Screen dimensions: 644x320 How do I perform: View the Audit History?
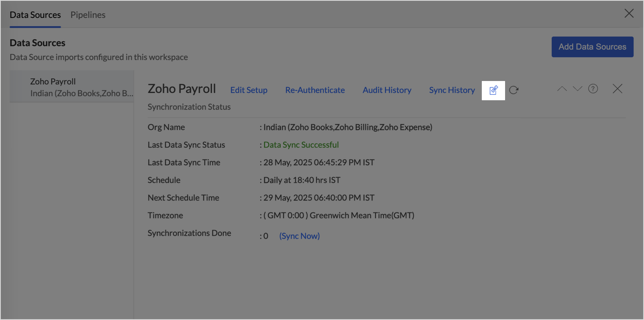(387, 90)
